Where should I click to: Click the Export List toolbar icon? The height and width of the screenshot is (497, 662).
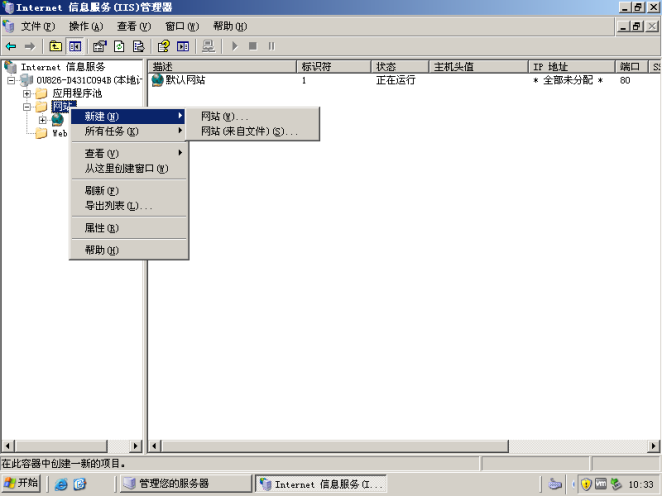coord(139,46)
